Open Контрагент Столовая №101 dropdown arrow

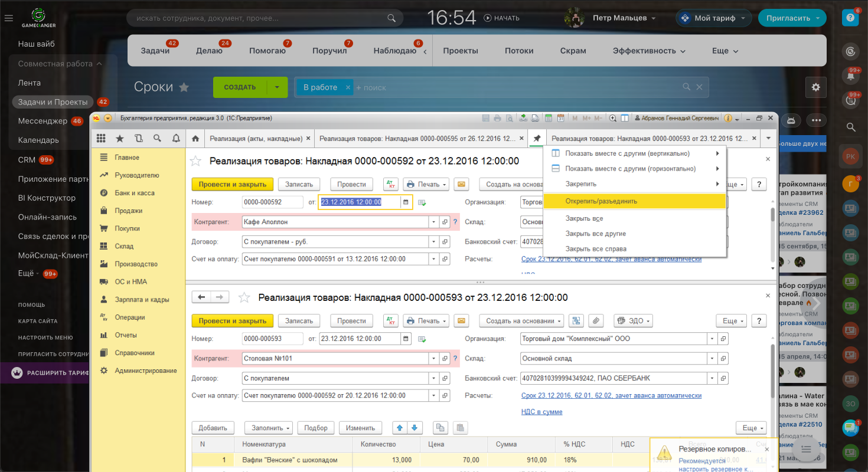click(434, 358)
